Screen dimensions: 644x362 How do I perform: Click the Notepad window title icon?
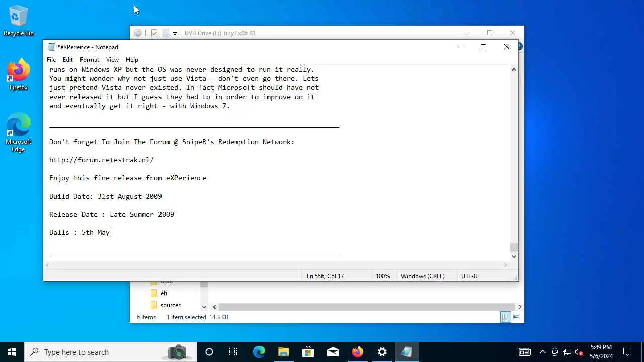click(x=51, y=47)
